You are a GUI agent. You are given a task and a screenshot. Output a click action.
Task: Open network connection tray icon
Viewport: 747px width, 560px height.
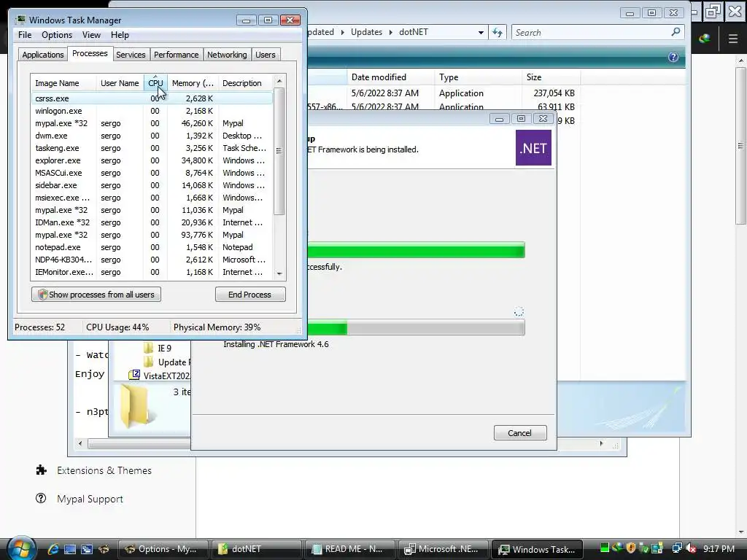677,548
